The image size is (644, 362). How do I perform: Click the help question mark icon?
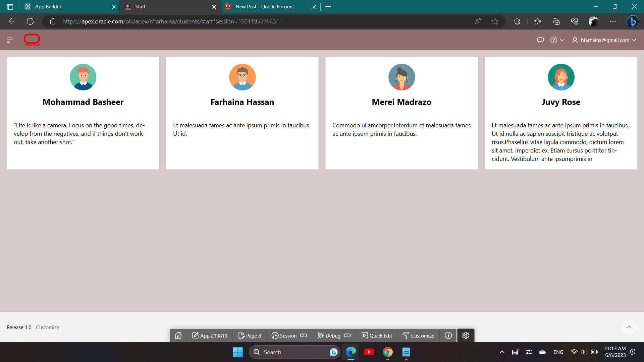pyautogui.click(x=554, y=40)
